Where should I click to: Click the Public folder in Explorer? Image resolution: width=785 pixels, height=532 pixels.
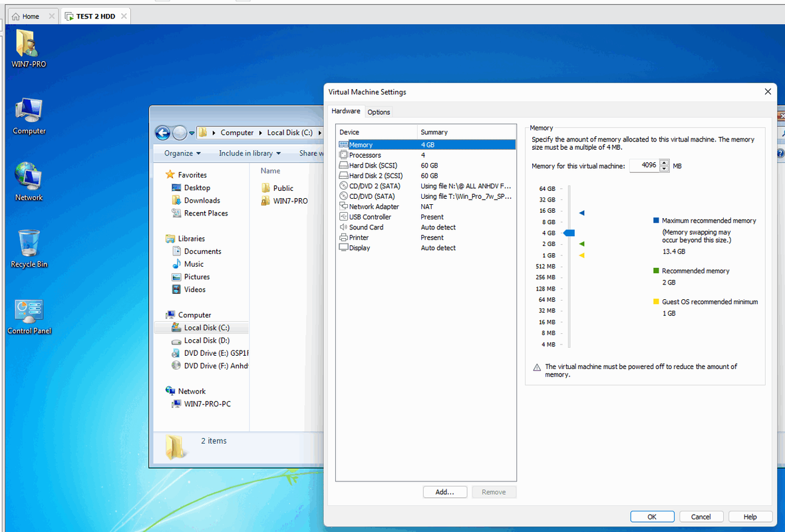(277, 188)
